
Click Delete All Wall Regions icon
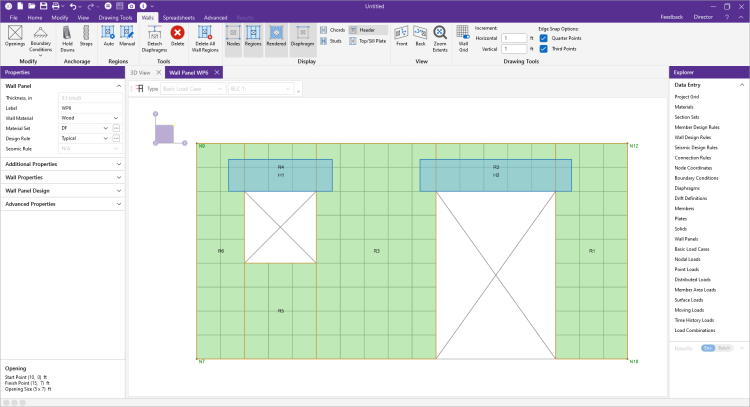pos(205,36)
